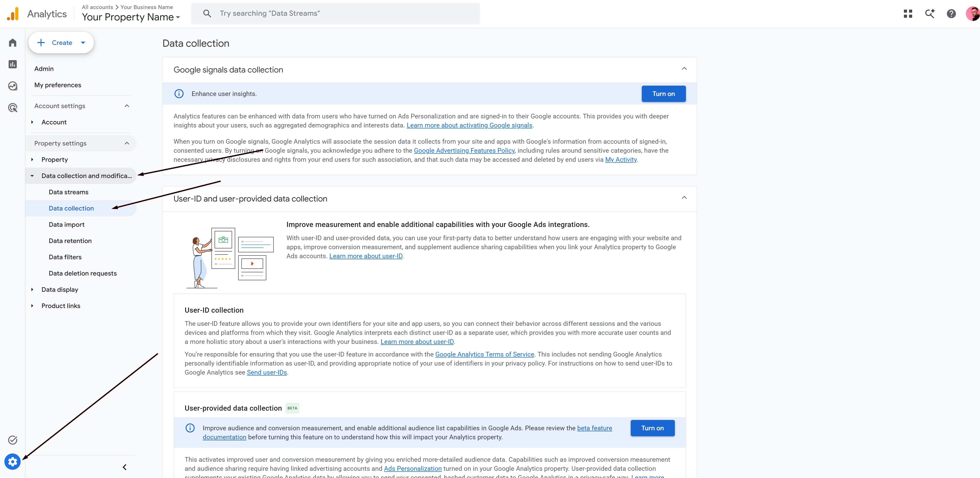Click the info icon in User-provided data banner

tap(190, 428)
